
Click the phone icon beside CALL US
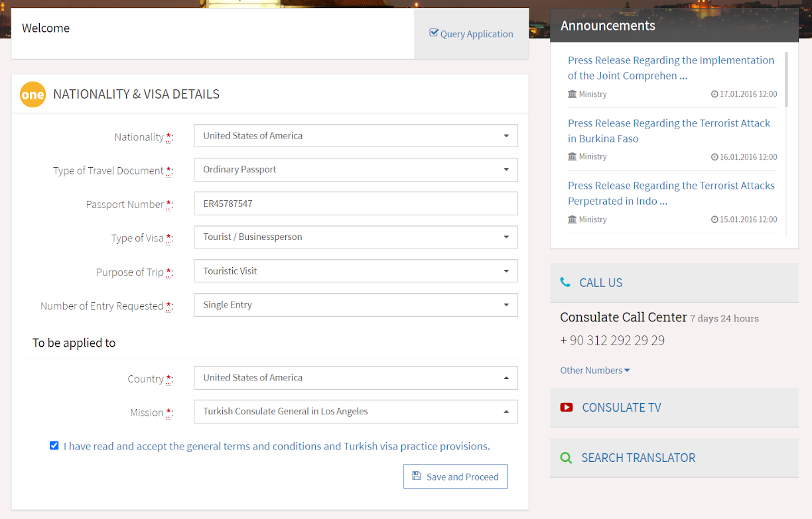coord(565,282)
